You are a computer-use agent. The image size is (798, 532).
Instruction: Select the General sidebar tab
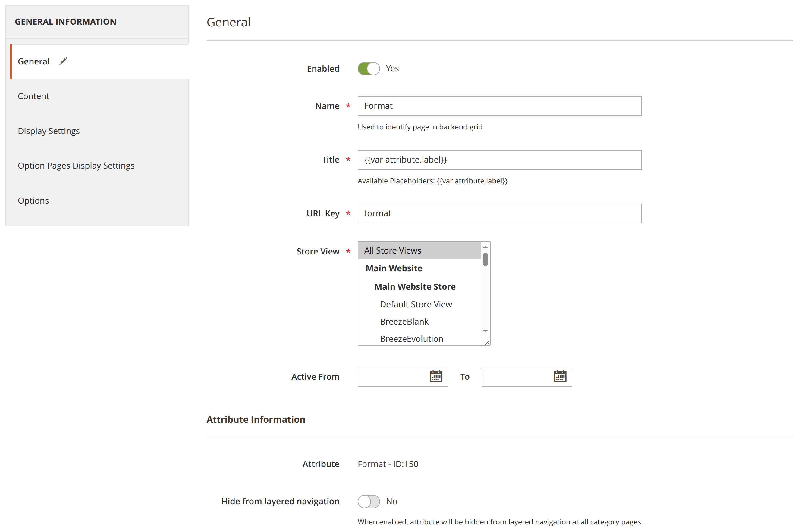click(x=33, y=61)
